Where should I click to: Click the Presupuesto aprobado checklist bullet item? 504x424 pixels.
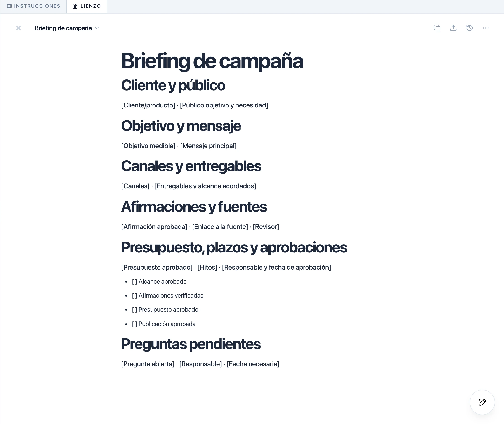tap(165, 310)
